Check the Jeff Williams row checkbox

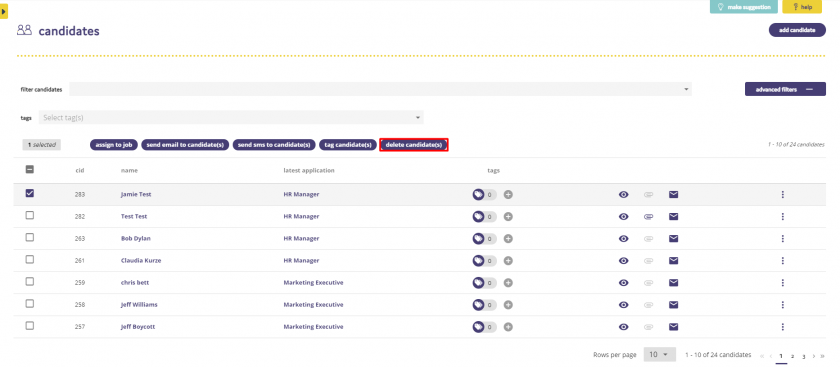[30, 303]
